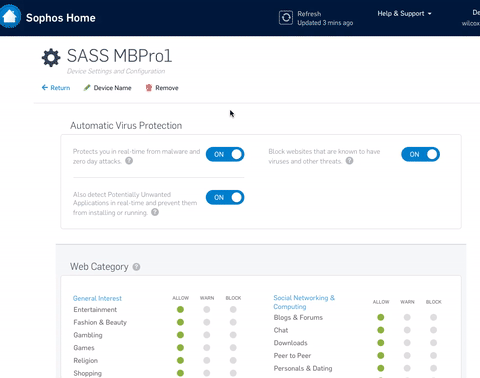Set Peer to Peer to Block
This screenshot has width=480, height=378.
point(433,355)
